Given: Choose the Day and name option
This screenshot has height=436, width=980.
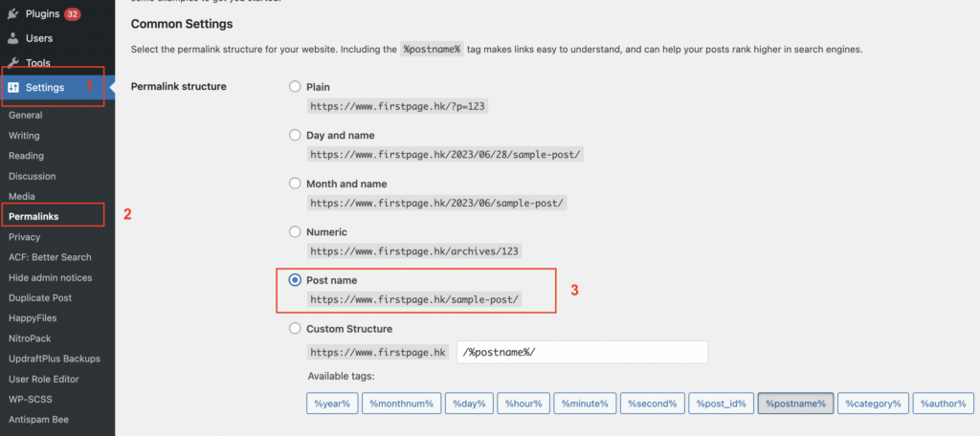Looking at the screenshot, I should point(295,135).
